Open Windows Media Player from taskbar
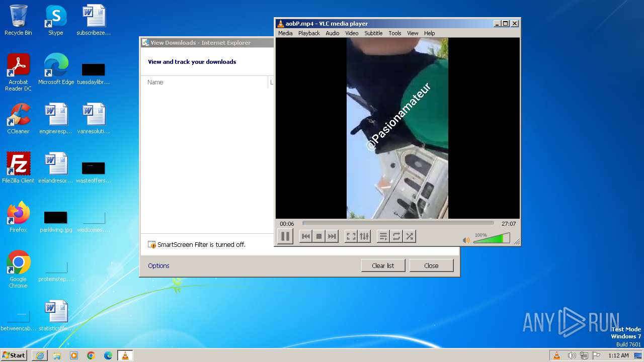This screenshot has height=362, width=644. coord(74,355)
